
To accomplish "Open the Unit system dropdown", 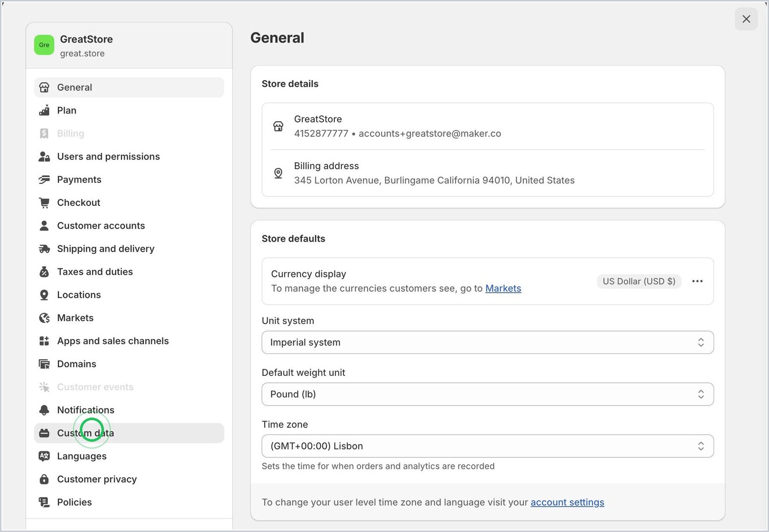I will coord(488,342).
